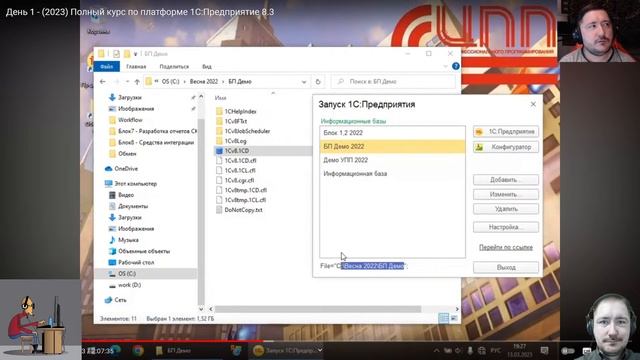
Task: Follow the Перейти по ссылке link
Action: point(506,247)
